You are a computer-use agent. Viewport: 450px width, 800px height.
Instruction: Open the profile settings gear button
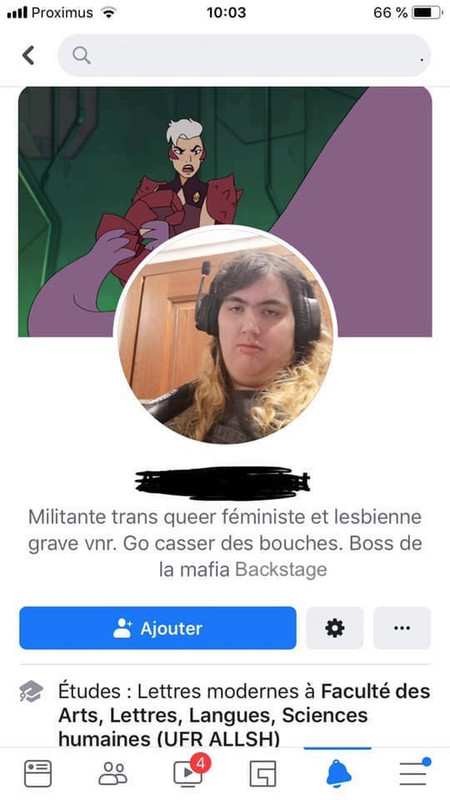[335, 628]
